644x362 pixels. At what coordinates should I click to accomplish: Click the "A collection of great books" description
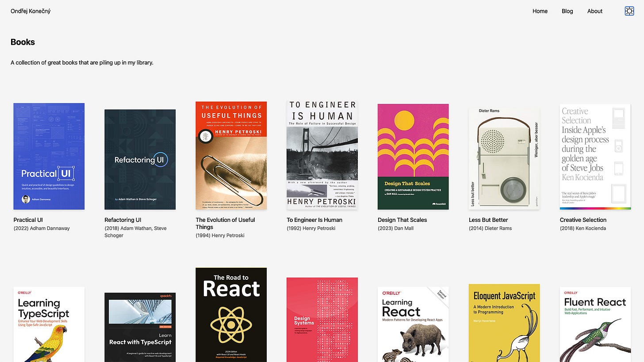pyautogui.click(x=82, y=63)
